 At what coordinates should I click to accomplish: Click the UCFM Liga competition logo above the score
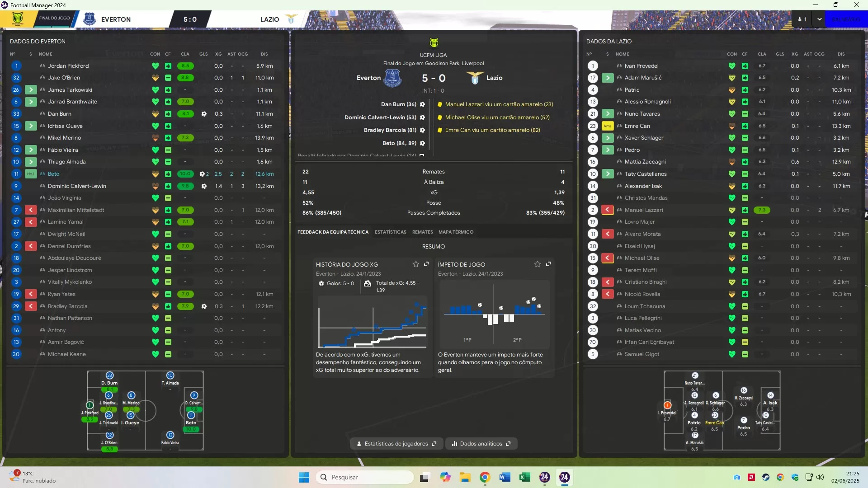click(x=434, y=43)
